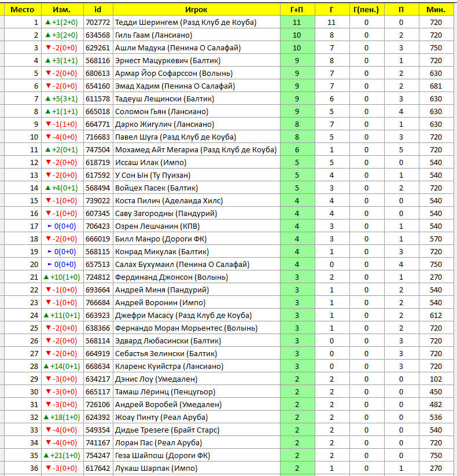
Task: Select Конрад Микулак (Балтик) cell
Action: [x=197, y=252]
